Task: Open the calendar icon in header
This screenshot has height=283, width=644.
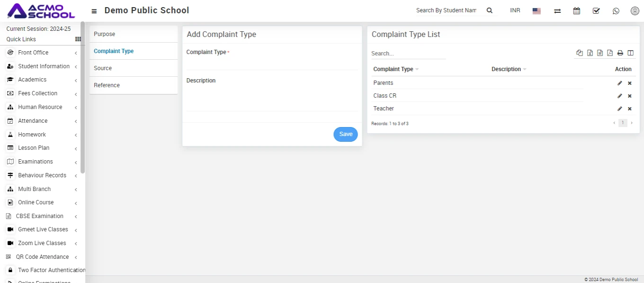Action: click(576, 10)
